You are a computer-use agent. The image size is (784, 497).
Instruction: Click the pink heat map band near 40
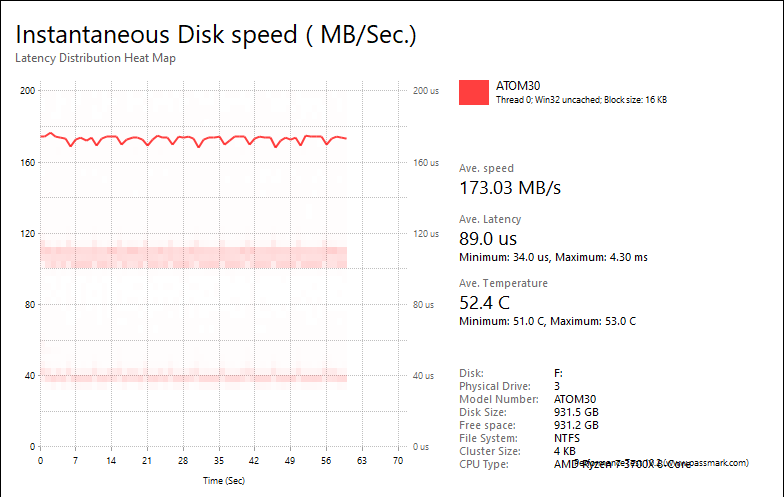click(x=194, y=376)
